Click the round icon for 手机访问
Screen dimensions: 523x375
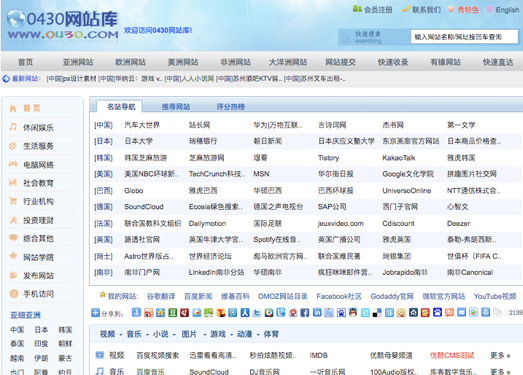pyautogui.click(x=14, y=294)
